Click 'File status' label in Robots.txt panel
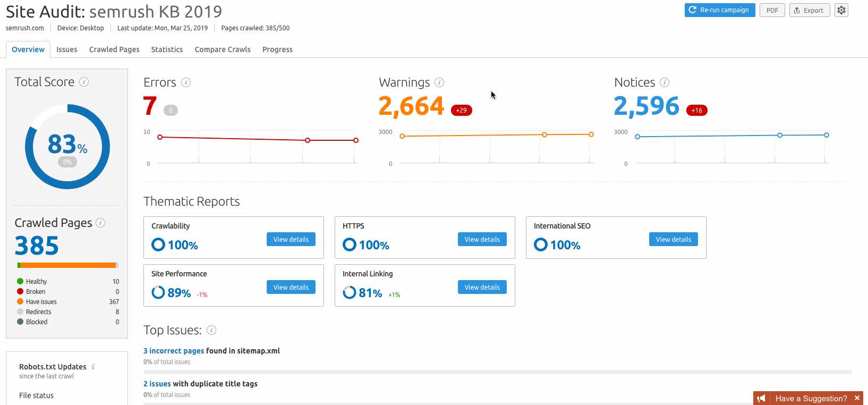This screenshot has height=405, width=868. click(36, 395)
